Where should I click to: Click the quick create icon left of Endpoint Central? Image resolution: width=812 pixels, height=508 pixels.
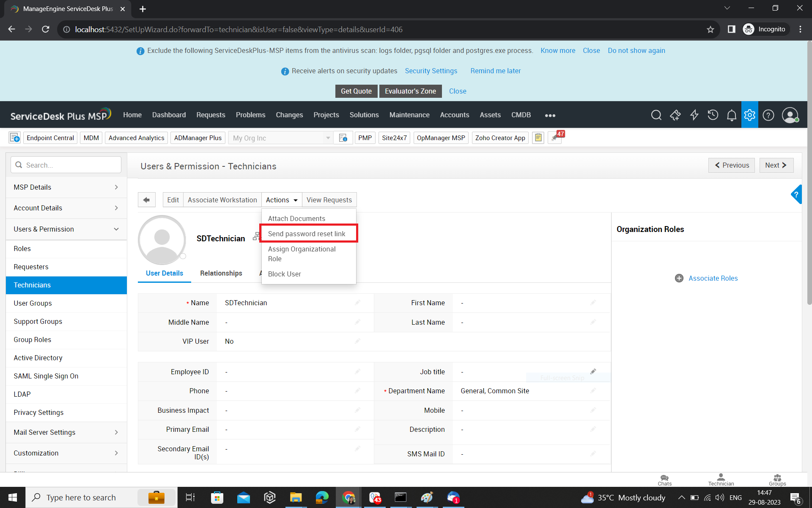point(15,138)
